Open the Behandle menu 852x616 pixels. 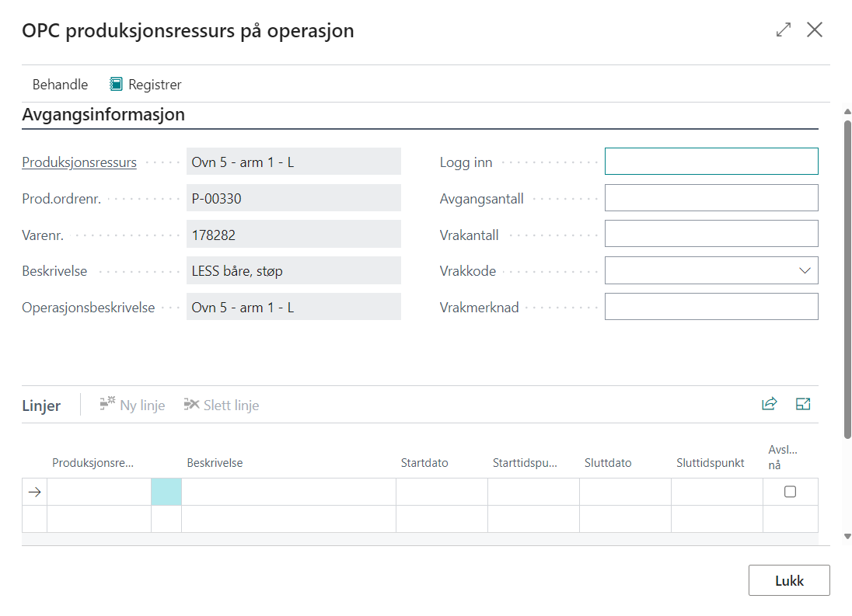point(60,84)
